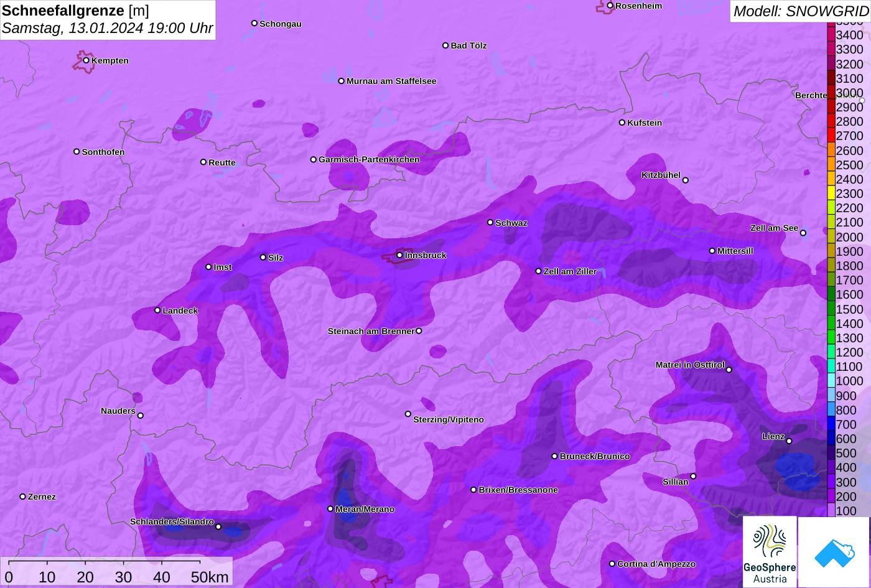Select the Schlanders/Silandro marker dot
871x588 pixels.
(x=218, y=526)
